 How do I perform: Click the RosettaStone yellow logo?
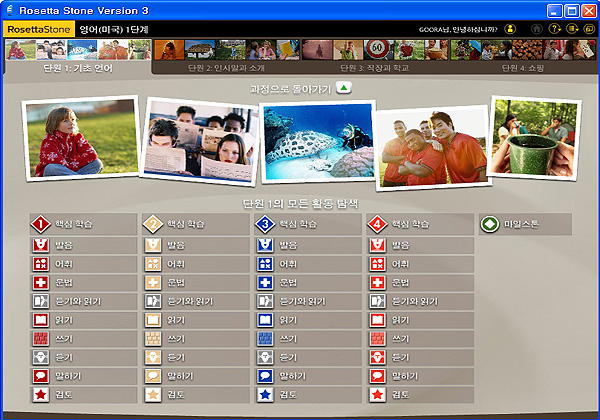[39, 29]
